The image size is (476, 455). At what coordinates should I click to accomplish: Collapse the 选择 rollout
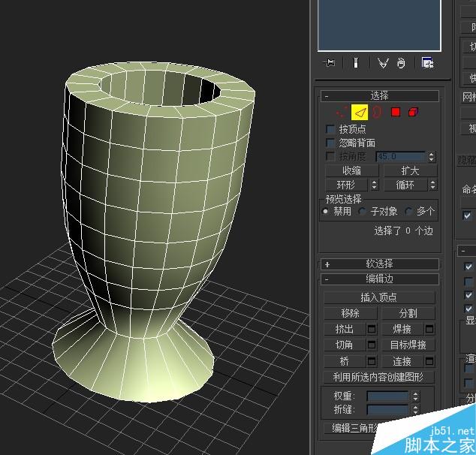click(x=379, y=96)
